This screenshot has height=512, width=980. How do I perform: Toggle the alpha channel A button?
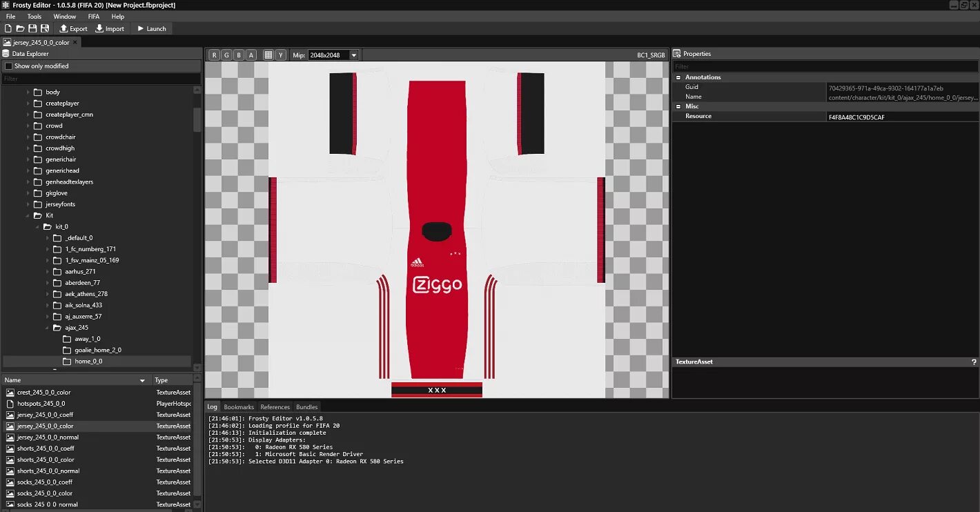tap(251, 55)
